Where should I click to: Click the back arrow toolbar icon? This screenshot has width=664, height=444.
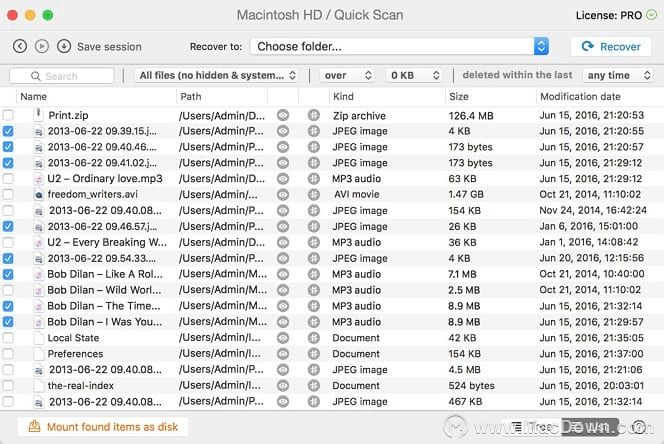(x=20, y=46)
